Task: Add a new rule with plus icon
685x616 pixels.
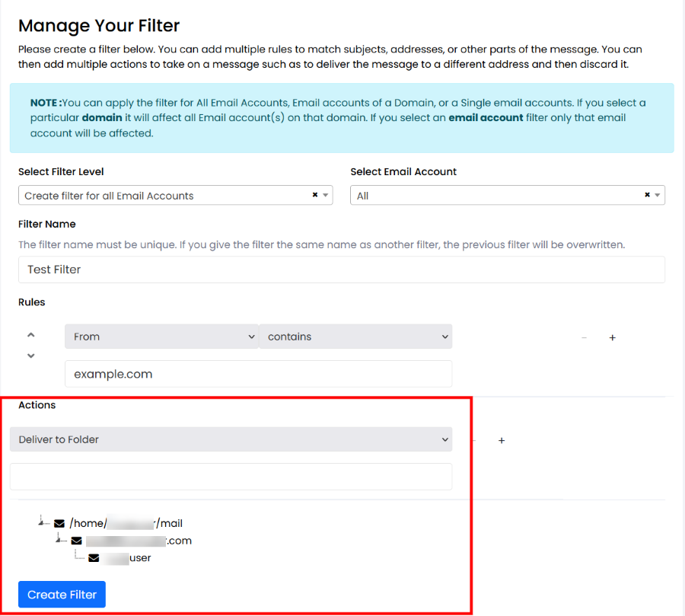Action: click(x=612, y=337)
